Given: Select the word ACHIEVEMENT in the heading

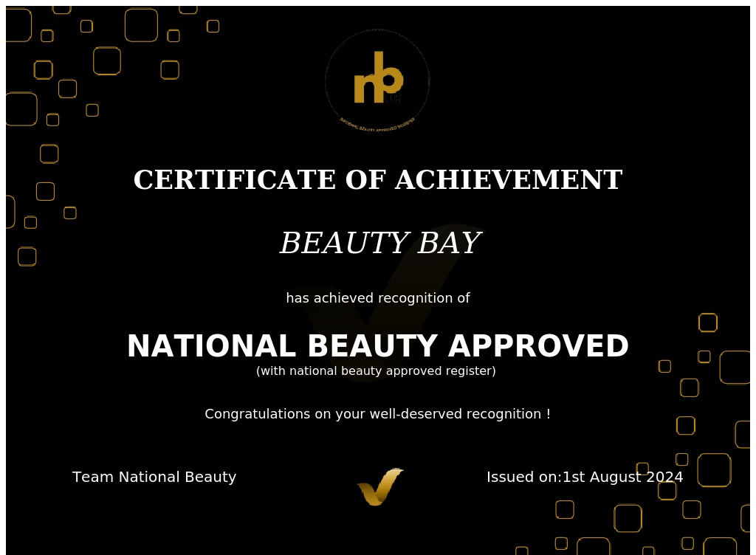Looking at the screenshot, I should click(508, 181).
